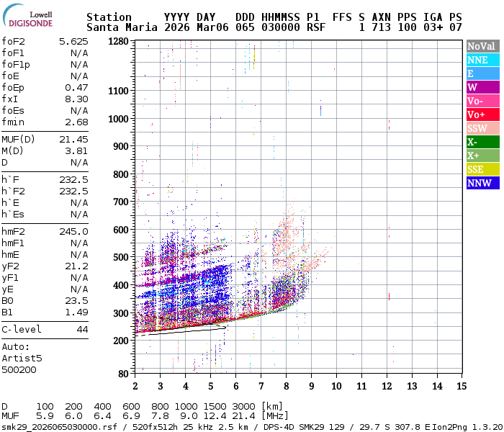Click the hmF2 value 245.0
This screenshot has height=432, width=504.
point(73,231)
